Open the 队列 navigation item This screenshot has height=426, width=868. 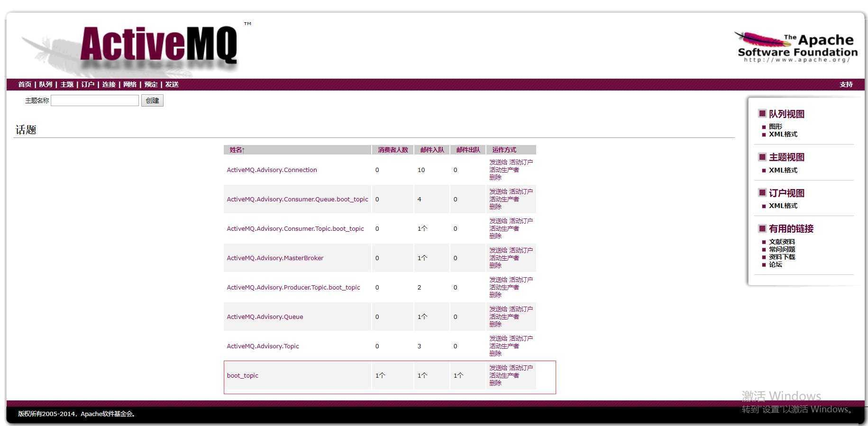pyautogui.click(x=46, y=84)
